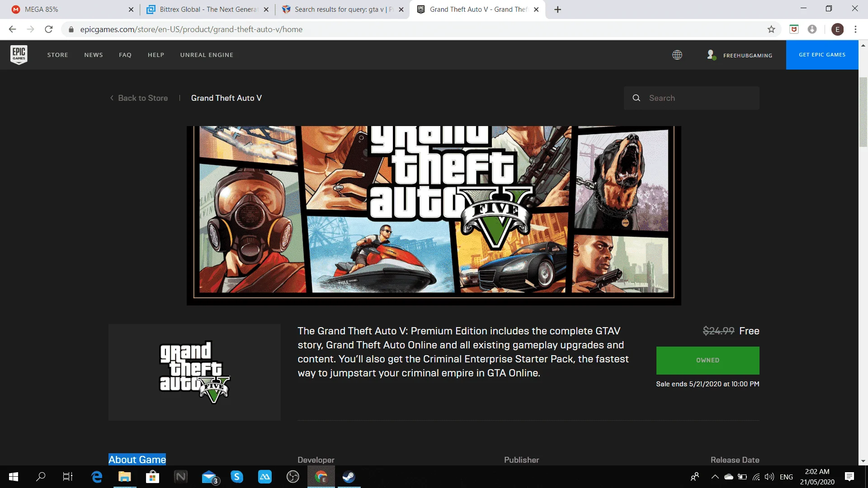Close the MEGA 85% tab
Image resolution: width=868 pixels, height=488 pixels.
pos(131,9)
